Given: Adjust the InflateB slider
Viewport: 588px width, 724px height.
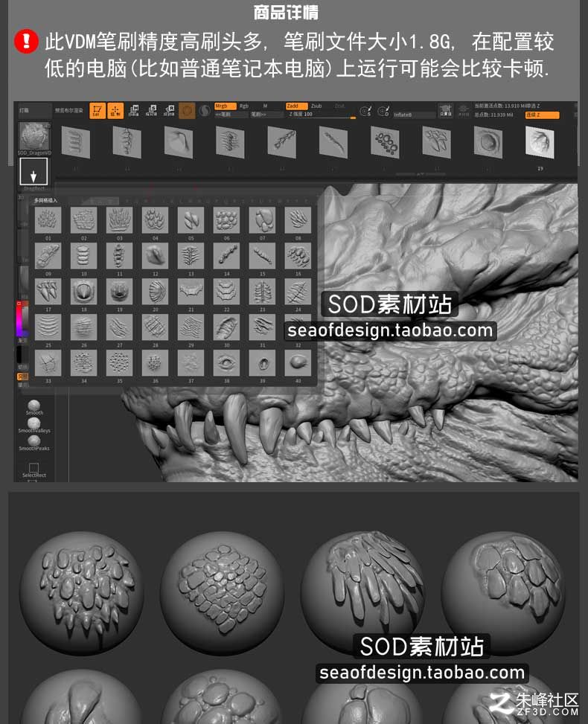Looking at the screenshot, I should [x=414, y=115].
